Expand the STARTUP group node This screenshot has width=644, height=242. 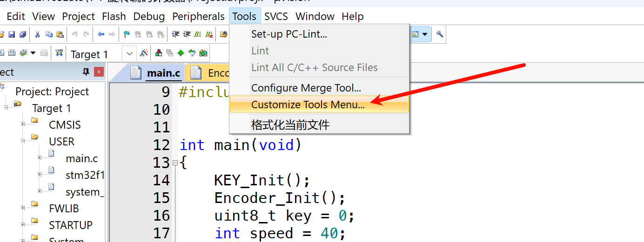23,225
